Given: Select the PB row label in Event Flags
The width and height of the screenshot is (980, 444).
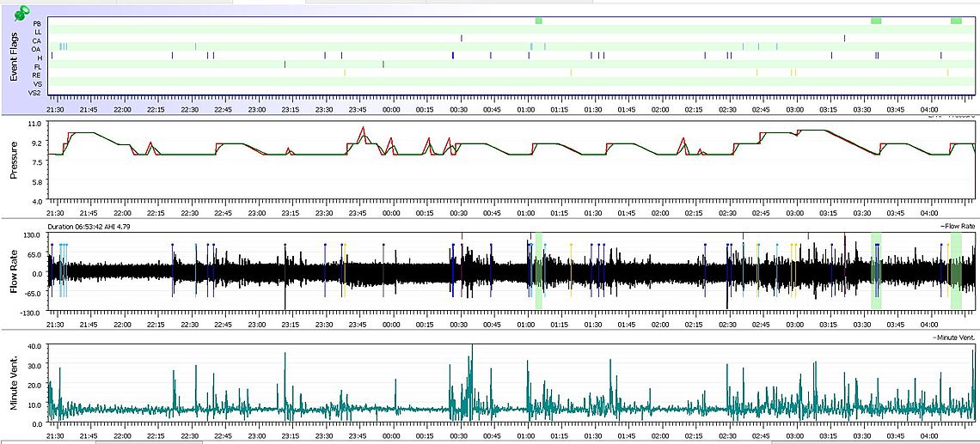Looking at the screenshot, I should (37, 22).
